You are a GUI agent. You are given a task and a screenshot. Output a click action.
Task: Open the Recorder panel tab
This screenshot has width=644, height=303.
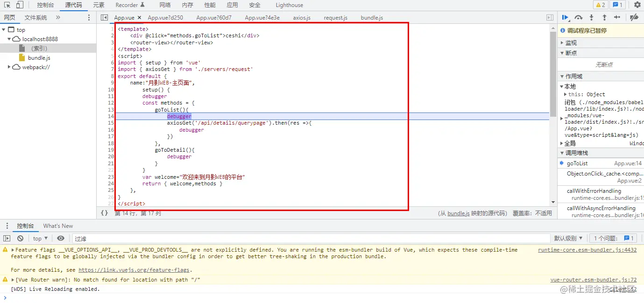130,5
